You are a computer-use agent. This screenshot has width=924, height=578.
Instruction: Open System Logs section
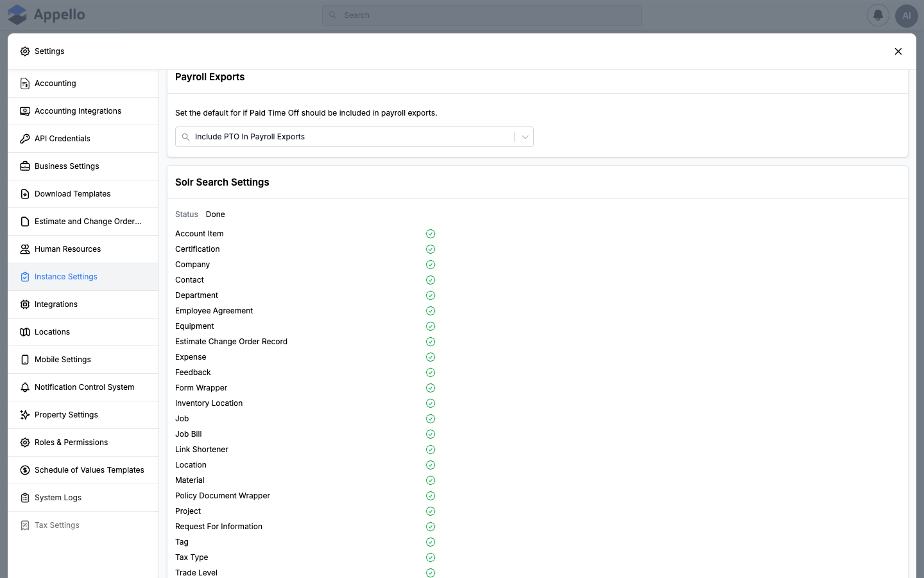click(83, 498)
